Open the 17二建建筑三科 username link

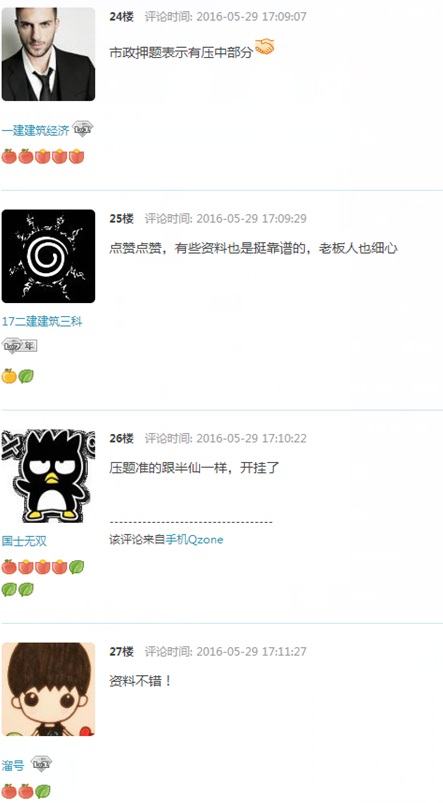click(x=42, y=322)
